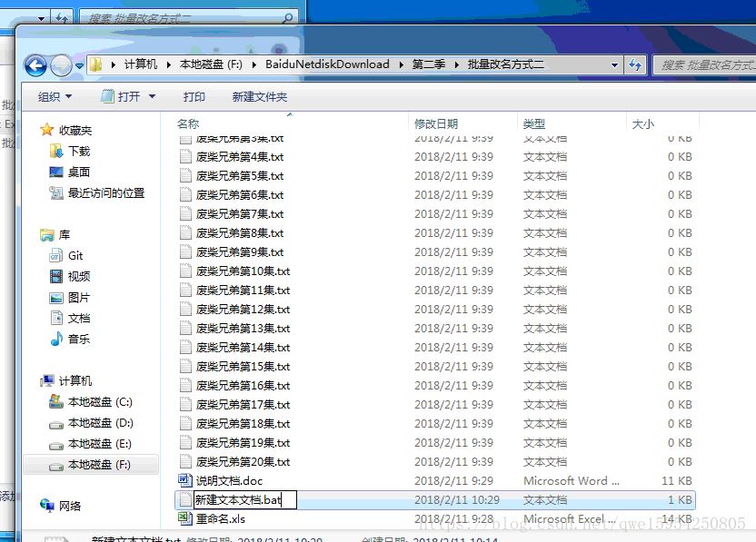Open the 组织 toolbar menu
The image size is (756, 542).
[x=55, y=97]
